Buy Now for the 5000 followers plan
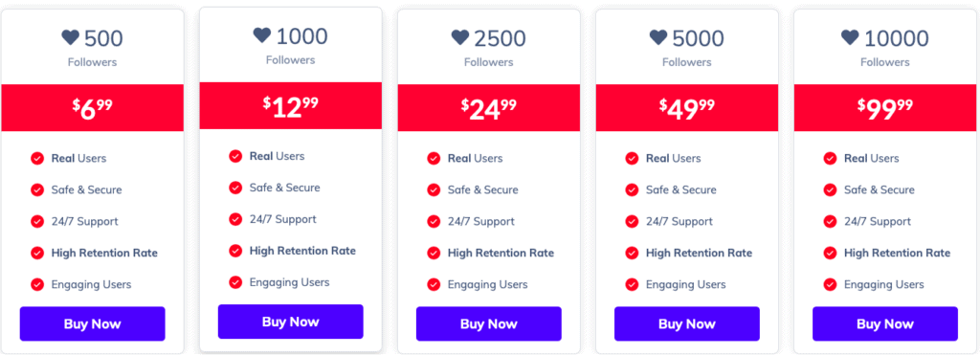This screenshot has width=980, height=355. click(687, 323)
